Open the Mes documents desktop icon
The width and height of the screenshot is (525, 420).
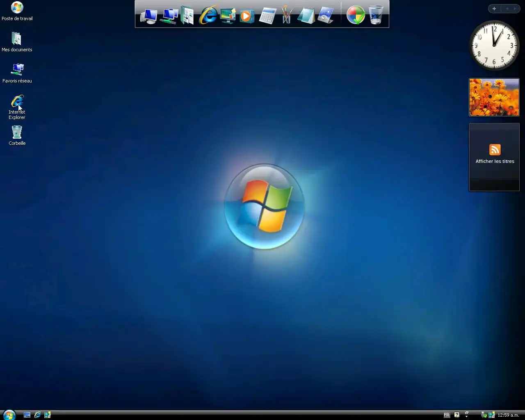pyautogui.click(x=17, y=42)
